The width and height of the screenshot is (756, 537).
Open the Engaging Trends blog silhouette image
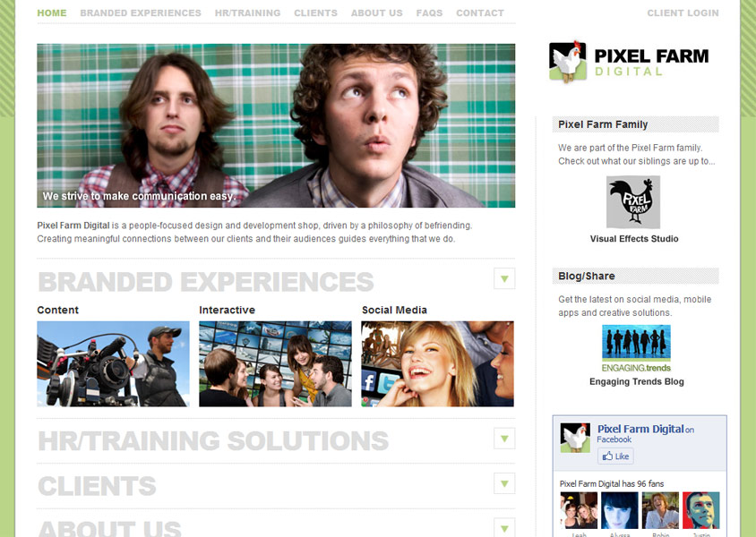(x=636, y=348)
